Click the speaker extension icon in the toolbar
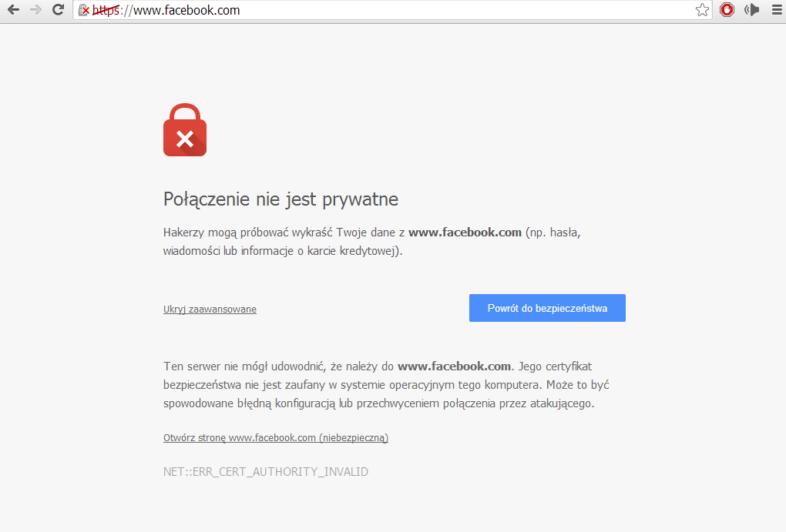The width and height of the screenshot is (786, 532). (751, 10)
